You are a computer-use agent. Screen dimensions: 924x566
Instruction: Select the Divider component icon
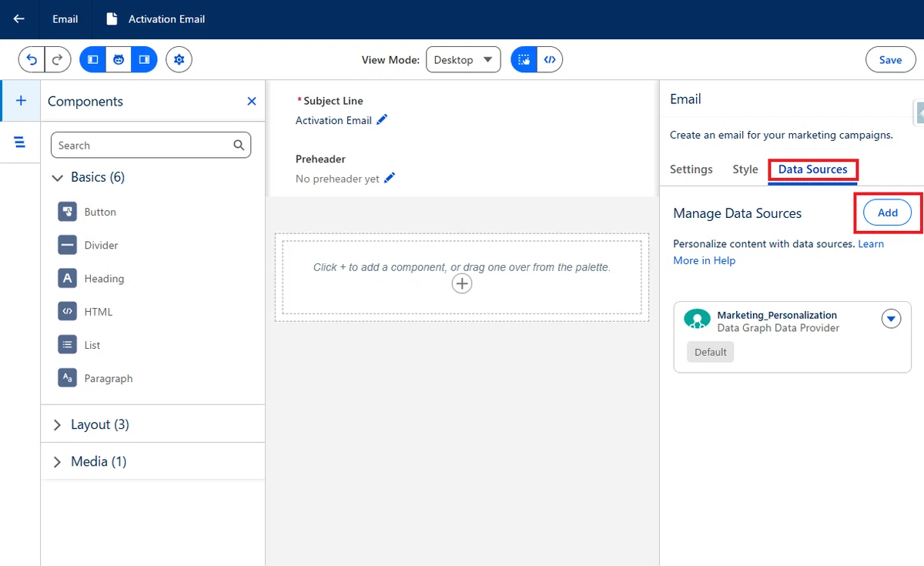[68, 245]
